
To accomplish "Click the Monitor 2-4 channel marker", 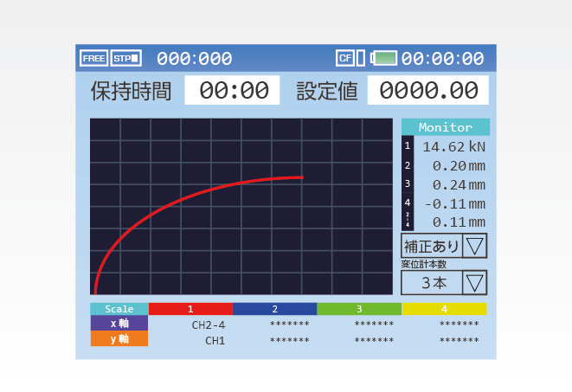I will click(x=408, y=220).
